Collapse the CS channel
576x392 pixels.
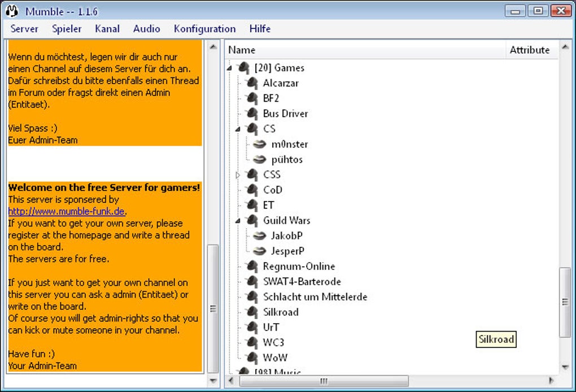pyautogui.click(x=238, y=129)
